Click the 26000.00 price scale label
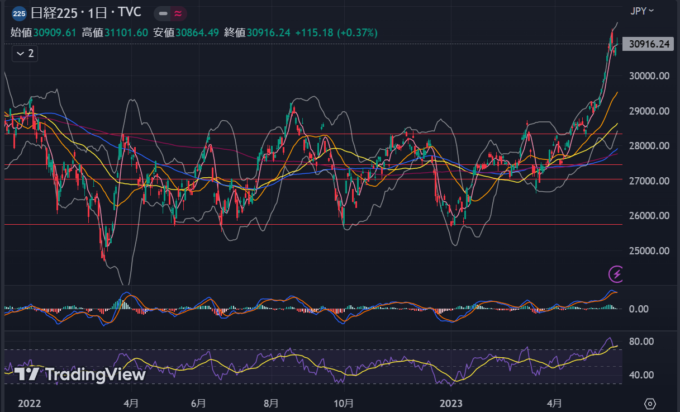Image resolution: width=680 pixels, height=412 pixels. 647,216
